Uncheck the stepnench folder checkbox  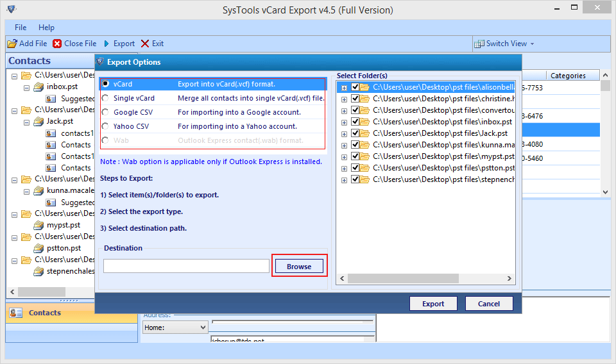click(355, 179)
